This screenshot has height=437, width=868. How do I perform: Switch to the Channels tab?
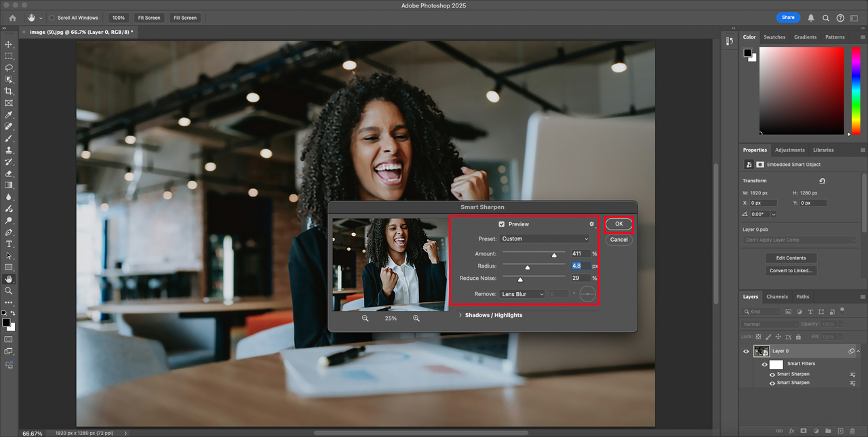[777, 297]
